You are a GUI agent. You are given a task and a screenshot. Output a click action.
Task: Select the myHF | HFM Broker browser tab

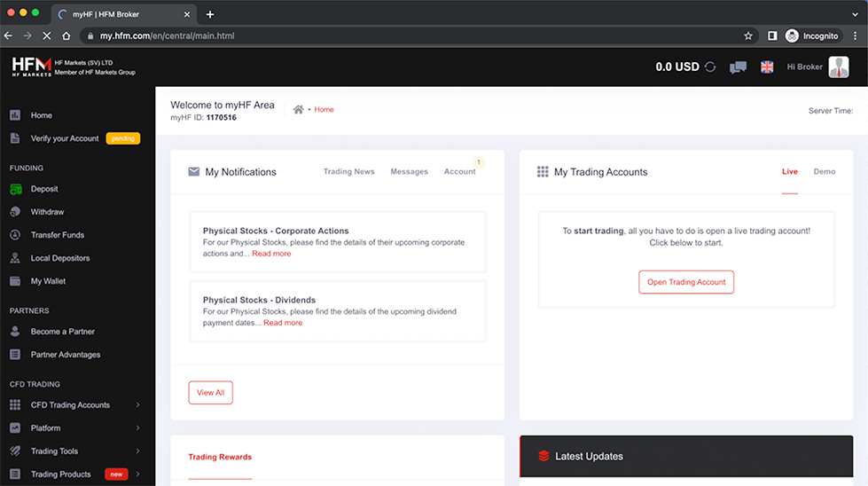point(123,14)
